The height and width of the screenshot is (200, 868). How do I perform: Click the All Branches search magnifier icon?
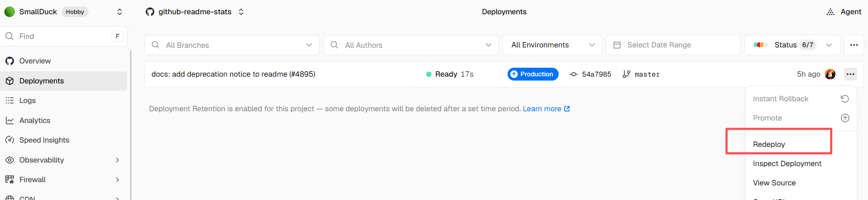155,45
